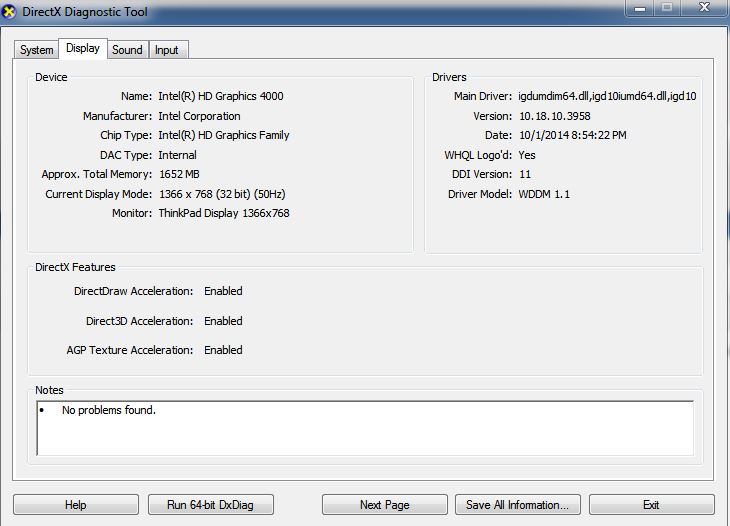Click the 'DirectX Features' group heading
Screen dimensions: 730x526
(75, 267)
